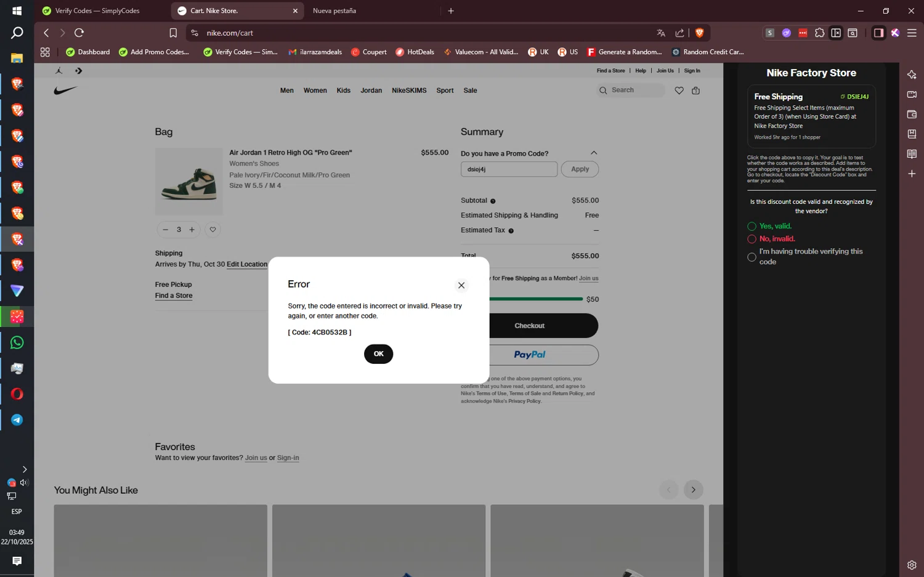Choose 'I'm having trouble verifying this code'
Screen dimensions: 924x577
pyautogui.click(x=752, y=257)
